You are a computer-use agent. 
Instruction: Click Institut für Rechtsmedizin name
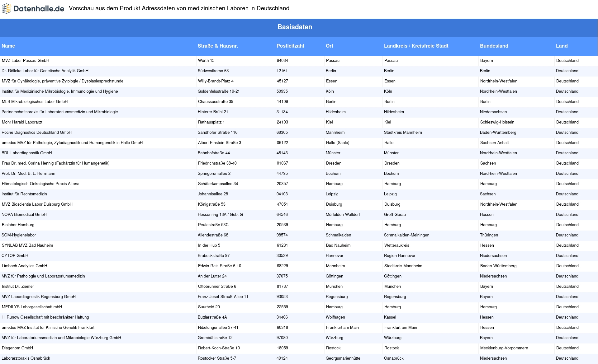point(24,194)
